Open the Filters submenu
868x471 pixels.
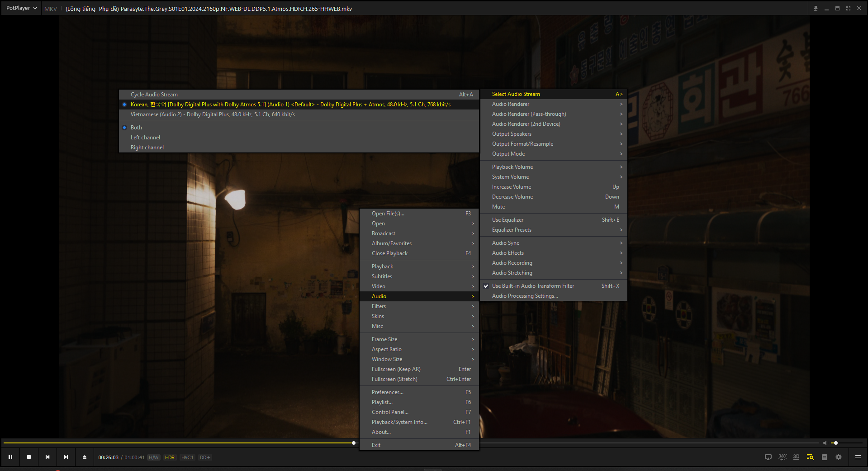click(419, 306)
